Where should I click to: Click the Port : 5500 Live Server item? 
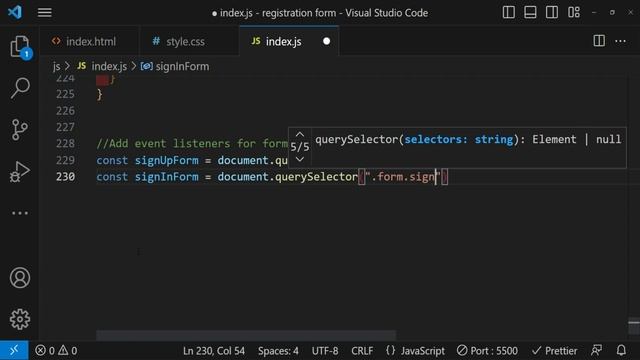point(487,351)
